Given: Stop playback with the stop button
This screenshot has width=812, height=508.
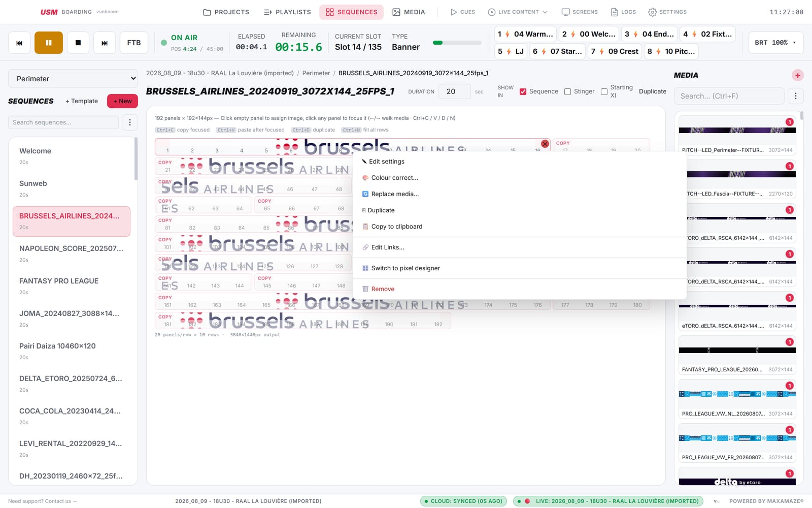Looking at the screenshot, I should (x=78, y=43).
